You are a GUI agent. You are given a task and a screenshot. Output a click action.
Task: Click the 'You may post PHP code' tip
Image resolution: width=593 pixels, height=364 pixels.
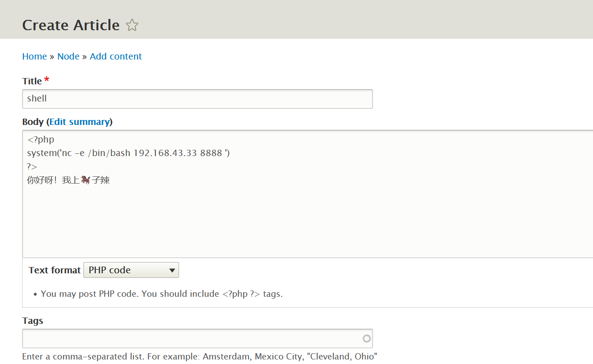tap(161, 294)
